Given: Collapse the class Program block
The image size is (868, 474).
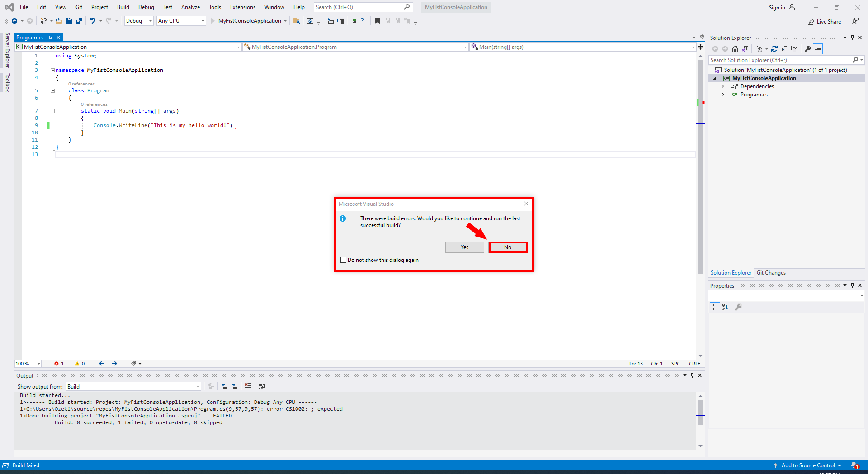Looking at the screenshot, I should pyautogui.click(x=52, y=90).
